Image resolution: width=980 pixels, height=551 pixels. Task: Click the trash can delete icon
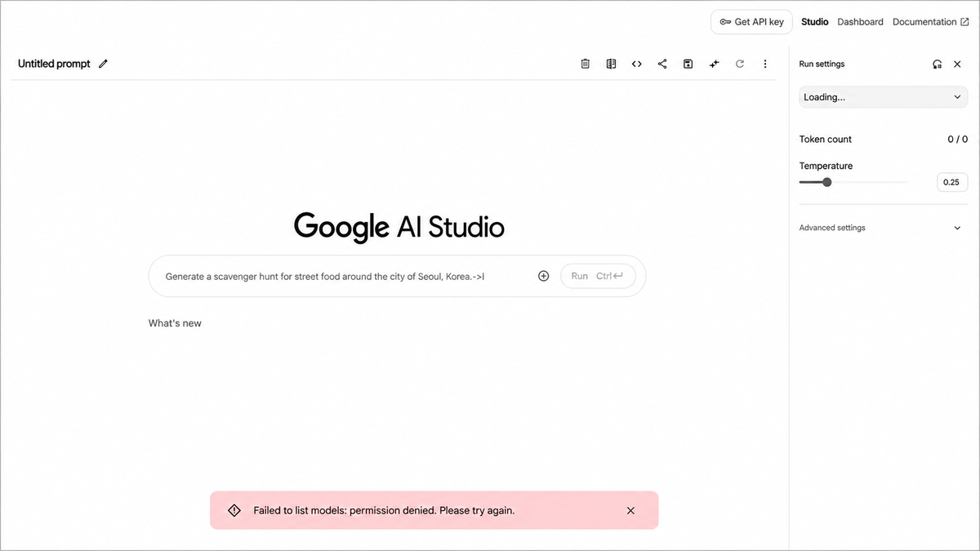(x=585, y=64)
